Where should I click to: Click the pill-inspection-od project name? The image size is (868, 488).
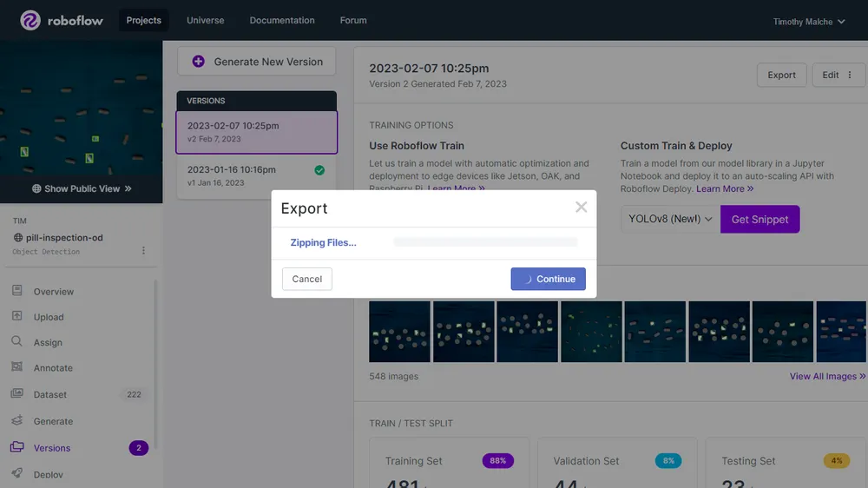pyautogui.click(x=64, y=238)
